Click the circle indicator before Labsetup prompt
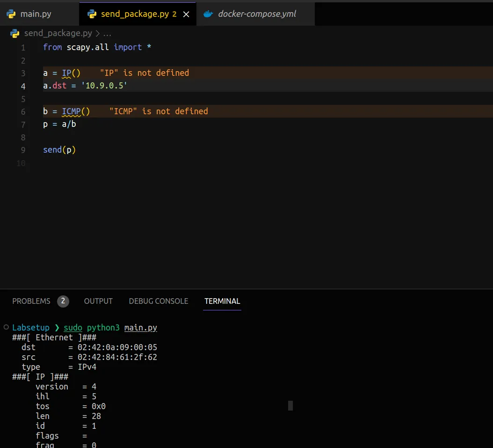The height and width of the screenshot is (448, 493). 6,327
